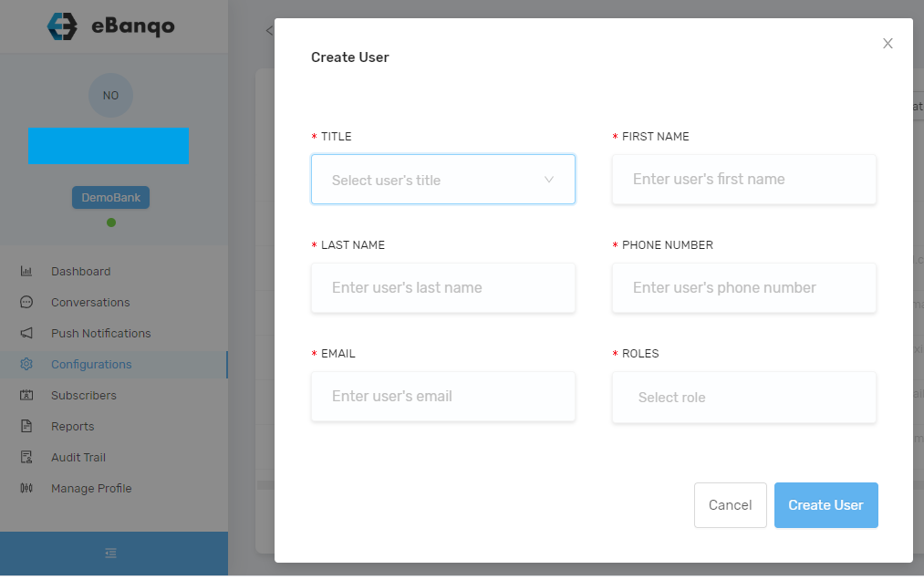Image resolution: width=924 pixels, height=580 pixels.
Task: Open the Select user's title dropdown
Action: (x=443, y=179)
